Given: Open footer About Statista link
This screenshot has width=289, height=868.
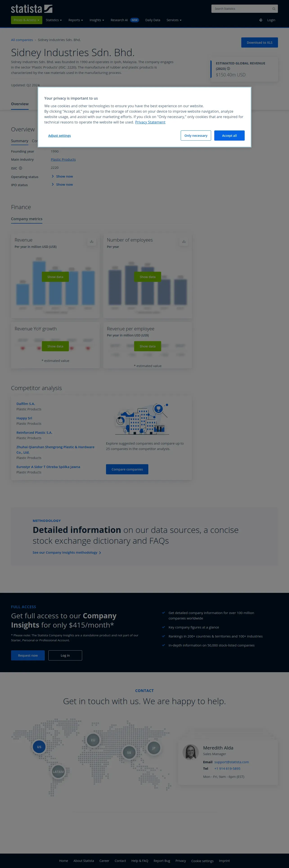Looking at the screenshot, I should (x=84, y=861).
